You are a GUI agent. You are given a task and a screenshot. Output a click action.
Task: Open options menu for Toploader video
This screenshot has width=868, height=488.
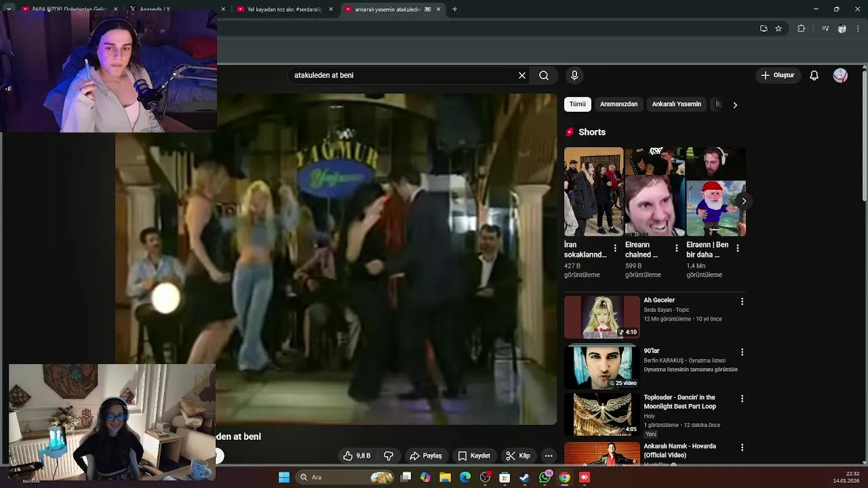click(742, 399)
